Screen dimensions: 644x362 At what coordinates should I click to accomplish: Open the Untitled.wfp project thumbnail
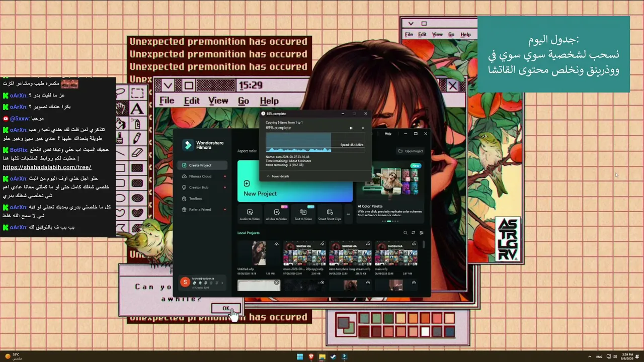(259, 253)
